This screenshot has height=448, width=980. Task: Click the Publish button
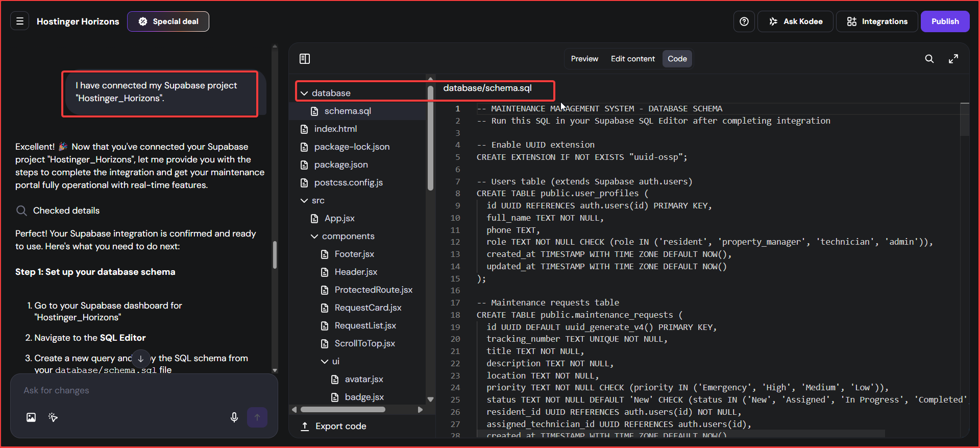tap(945, 21)
